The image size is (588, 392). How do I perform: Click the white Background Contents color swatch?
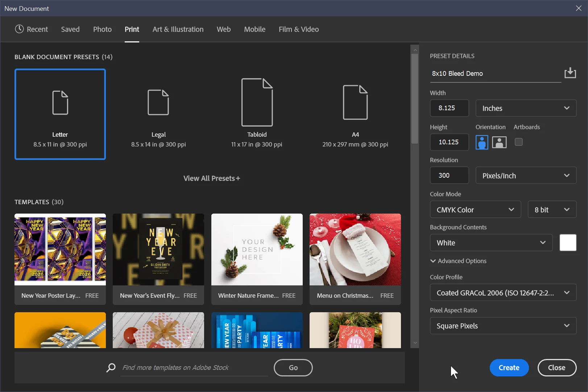pyautogui.click(x=568, y=243)
